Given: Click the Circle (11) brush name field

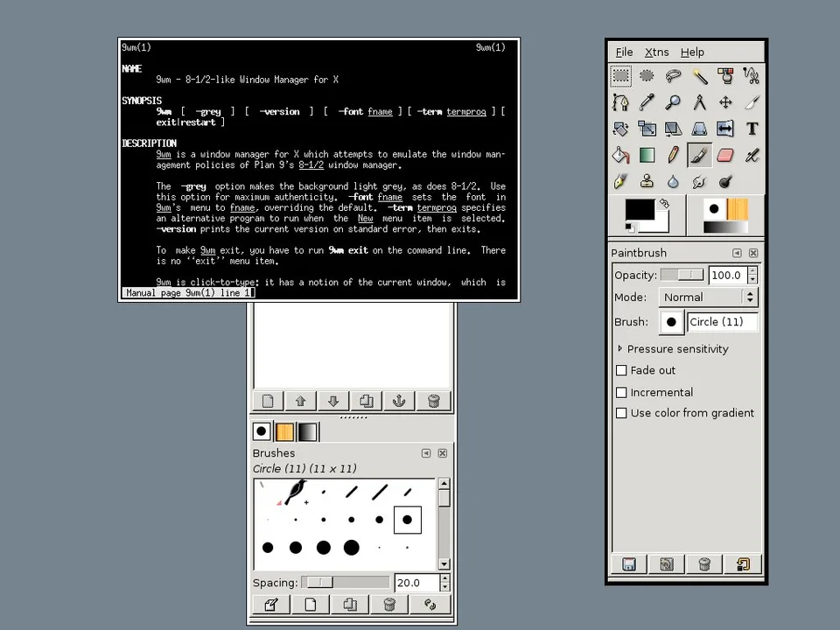Looking at the screenshot, I should click(722, 322).
